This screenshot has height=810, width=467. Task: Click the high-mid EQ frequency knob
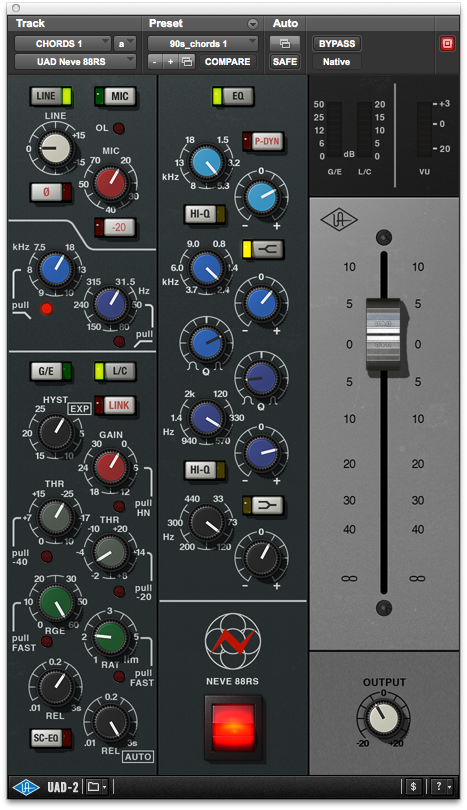tap(207, 269)
